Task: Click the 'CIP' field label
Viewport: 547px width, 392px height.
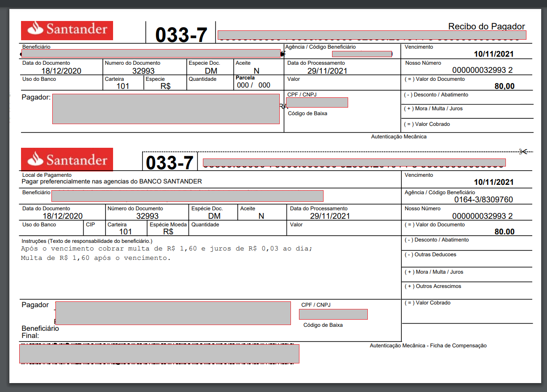Action: [90, 225]
